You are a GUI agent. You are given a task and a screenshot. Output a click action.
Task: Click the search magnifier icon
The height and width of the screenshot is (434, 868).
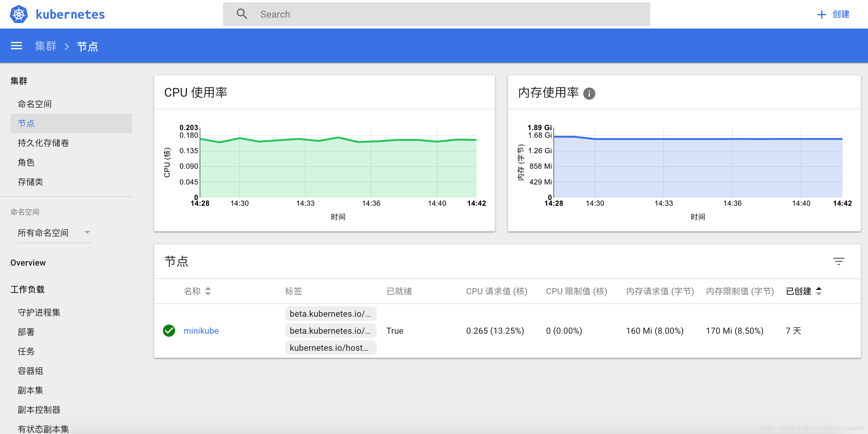tap(242, 14)
